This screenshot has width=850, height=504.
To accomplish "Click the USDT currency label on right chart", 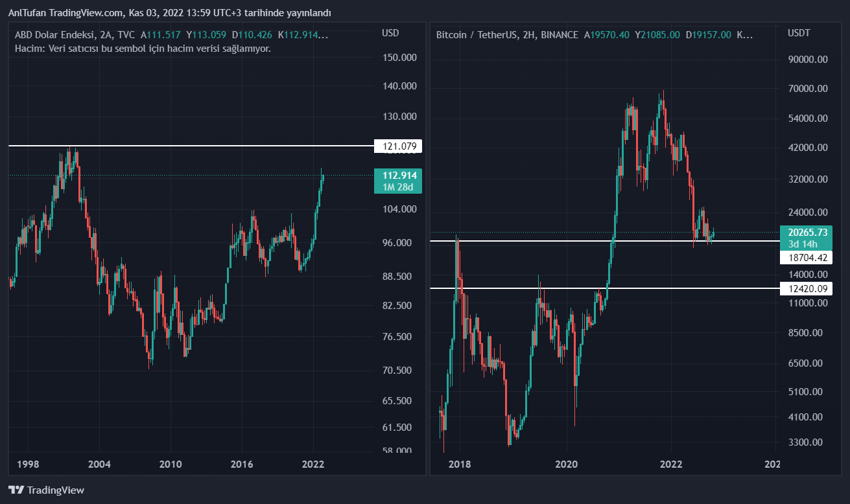I will coord(798,33).
